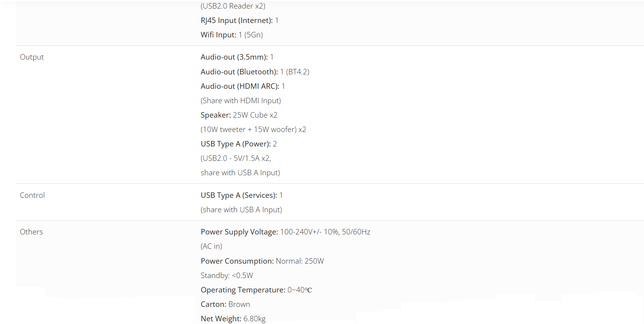Select the Audio-out (Bluetooth) BT4.2 line

[255, 72]
